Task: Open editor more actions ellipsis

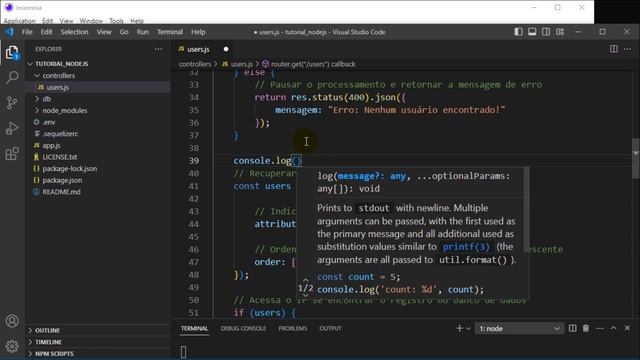Action: (627, 49)
